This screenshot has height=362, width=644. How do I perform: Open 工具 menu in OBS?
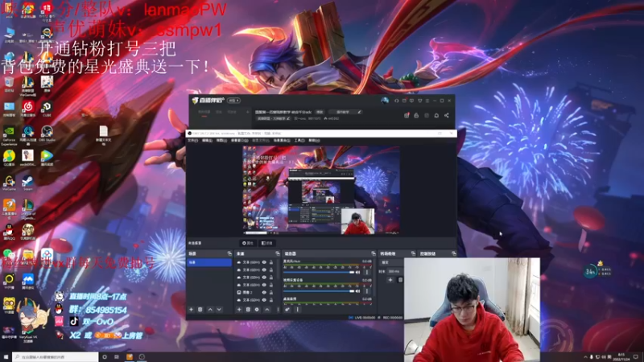pos(299,140)
